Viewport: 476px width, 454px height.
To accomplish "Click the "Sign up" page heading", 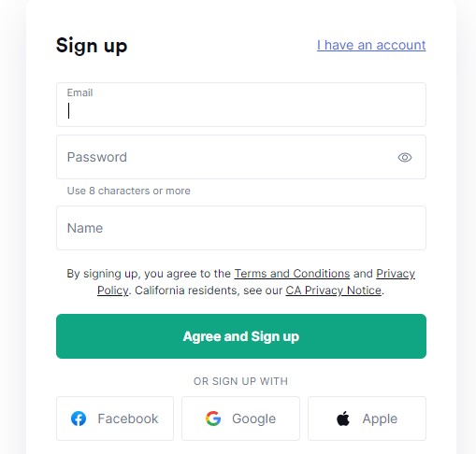I will pyautogui.click(x=92, y=46).
